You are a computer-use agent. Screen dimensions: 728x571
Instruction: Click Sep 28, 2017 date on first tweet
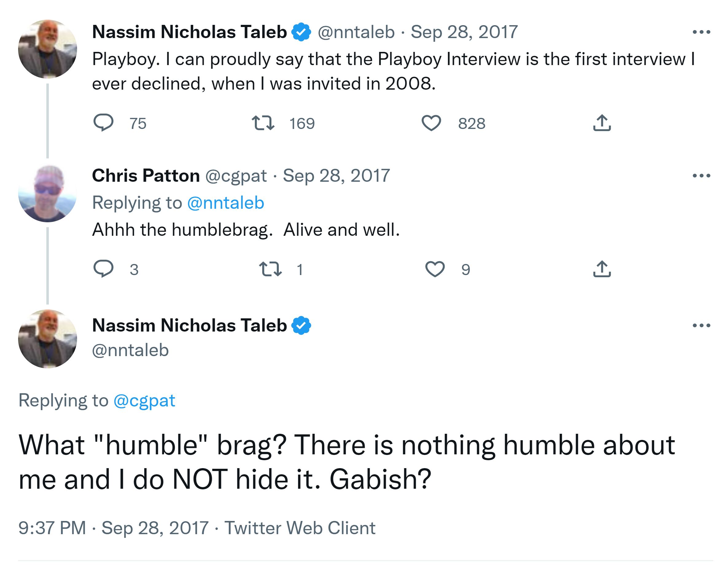[x=464, y=32]
